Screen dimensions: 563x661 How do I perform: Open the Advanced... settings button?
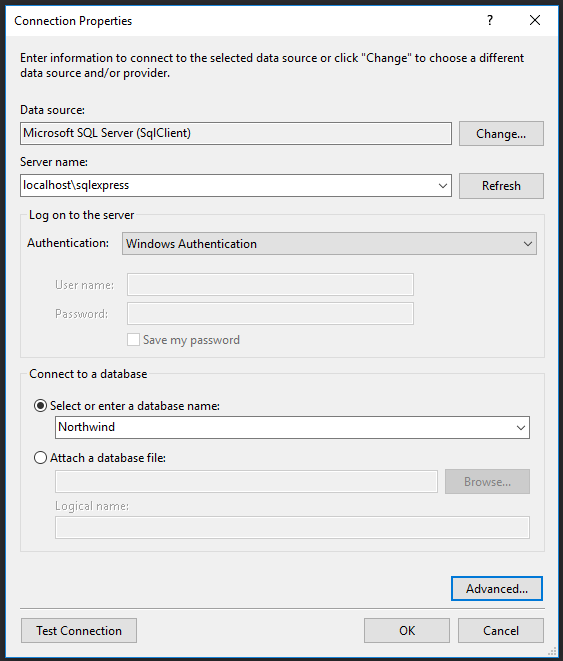click(x=497, y=588)
